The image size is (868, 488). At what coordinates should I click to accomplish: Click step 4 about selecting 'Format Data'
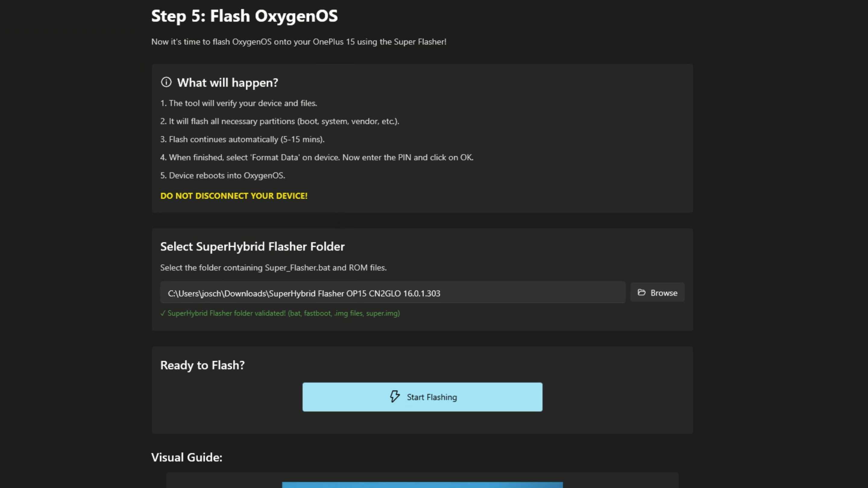[x=317, y=157]
